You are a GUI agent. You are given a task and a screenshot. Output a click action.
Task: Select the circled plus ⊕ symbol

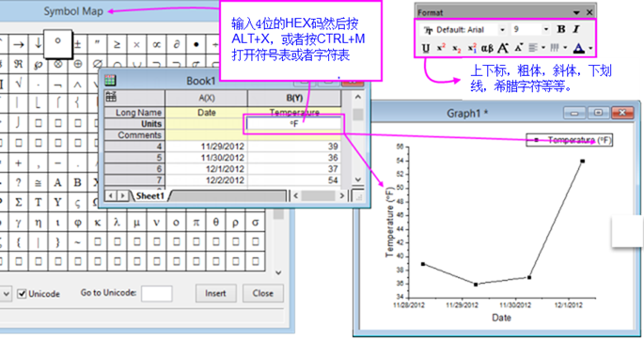(x=78, y=65)
